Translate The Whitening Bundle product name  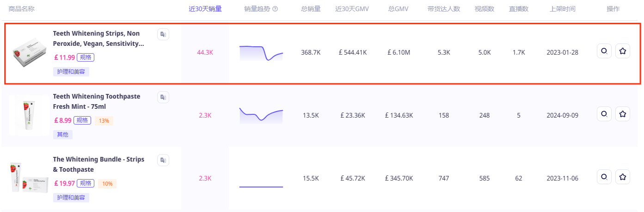(x=163, y=160)
